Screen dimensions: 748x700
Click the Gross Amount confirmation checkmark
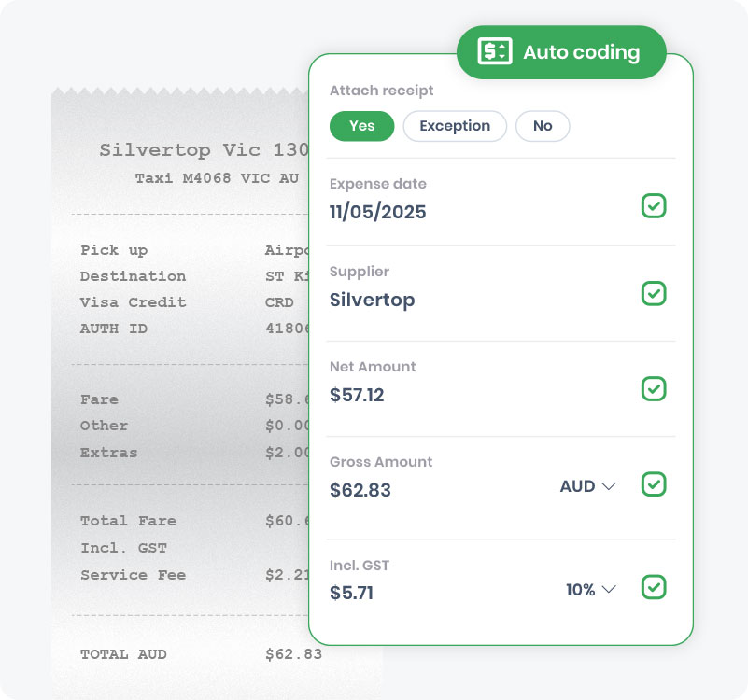[x=654, y=484]
